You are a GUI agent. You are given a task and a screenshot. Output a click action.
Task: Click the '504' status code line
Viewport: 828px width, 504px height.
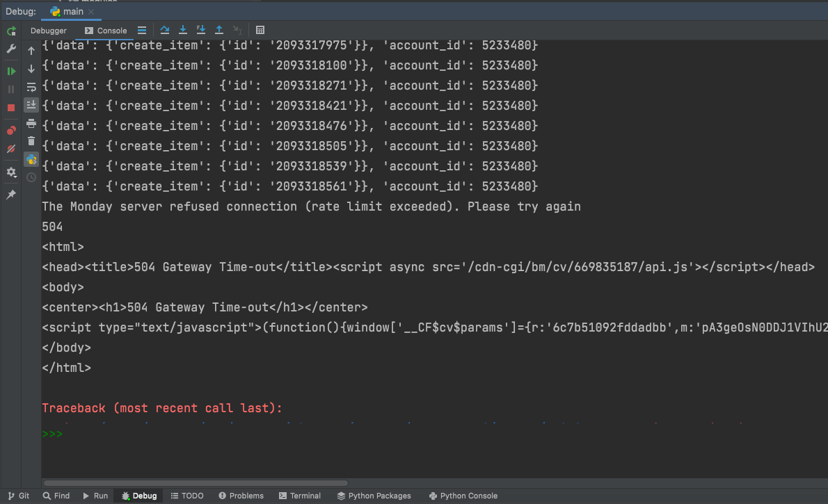pyautogui.click(x=52, y=227)
